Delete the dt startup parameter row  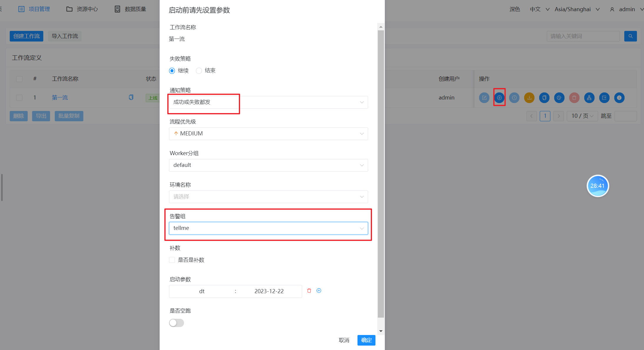[x=309, y=291]
